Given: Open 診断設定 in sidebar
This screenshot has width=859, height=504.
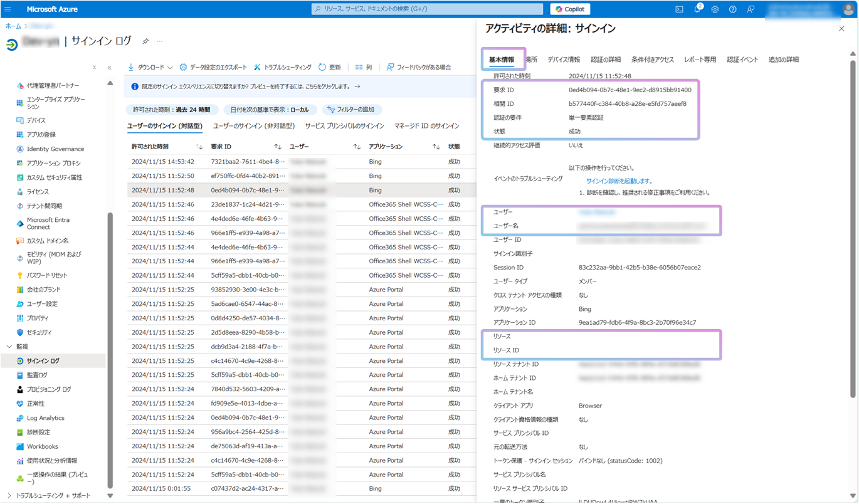Looking at the screenshot, I should tap(38, 433).
